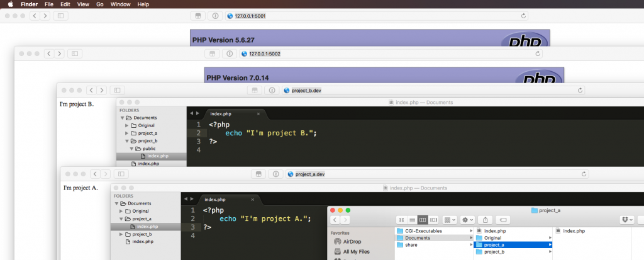Toggle sidebar in project_b.dev Safari window
Viewport: 644px width, 260px height.
click(x=118, y=90)
